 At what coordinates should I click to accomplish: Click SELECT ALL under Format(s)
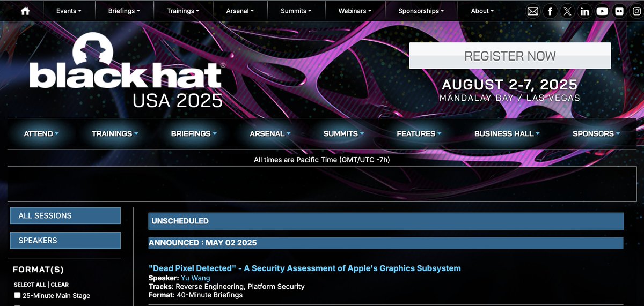pos(30,285)
